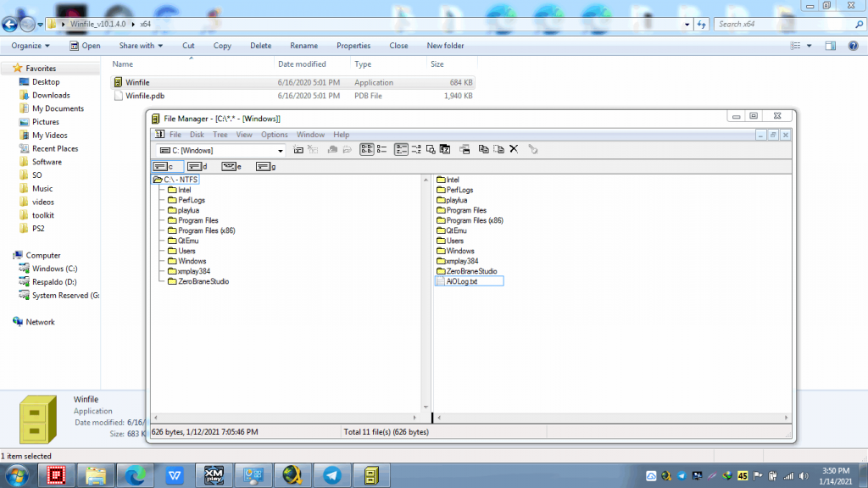Image resolution: width=868 pixels, height=488 pixels.
Task: Open the Share with dropdown
Action: point(141,46)
